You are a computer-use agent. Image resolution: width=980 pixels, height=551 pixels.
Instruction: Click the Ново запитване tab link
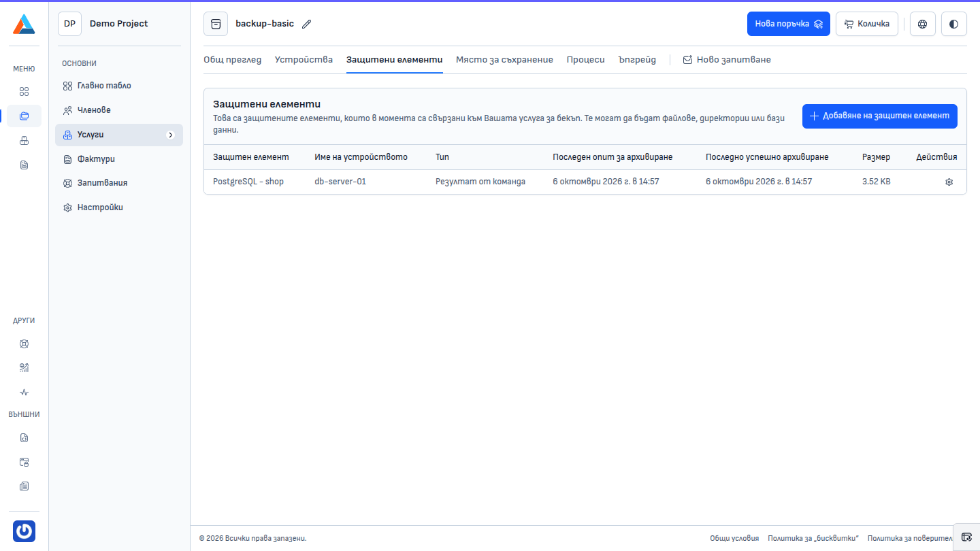(x=727, y=60)
